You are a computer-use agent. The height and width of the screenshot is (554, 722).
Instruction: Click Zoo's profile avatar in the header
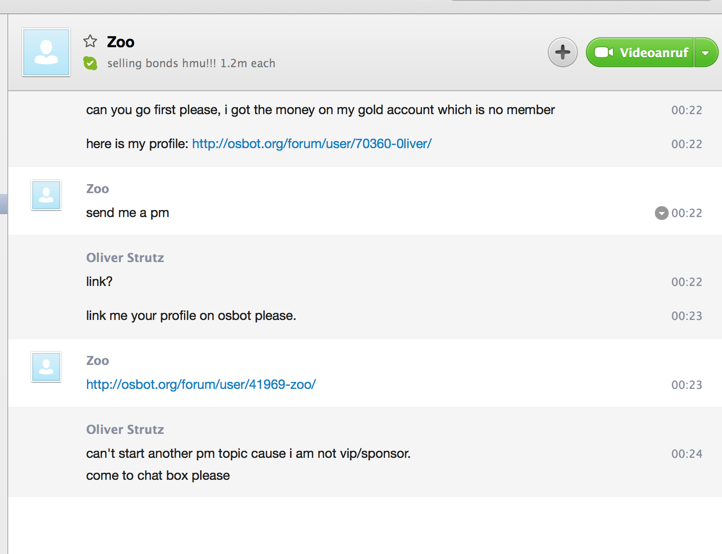pyautogui.click(x=46, y=53)
